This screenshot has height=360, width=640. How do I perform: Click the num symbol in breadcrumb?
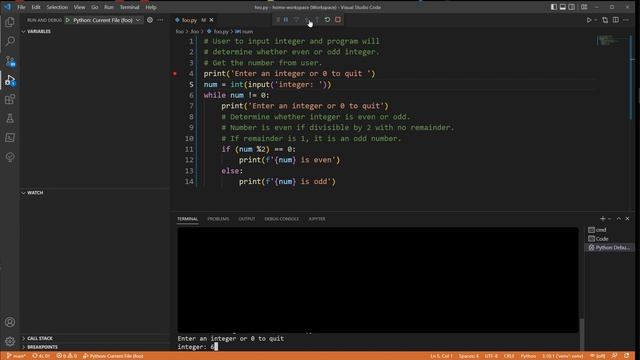pyautogui.click(x=244, y=31)
